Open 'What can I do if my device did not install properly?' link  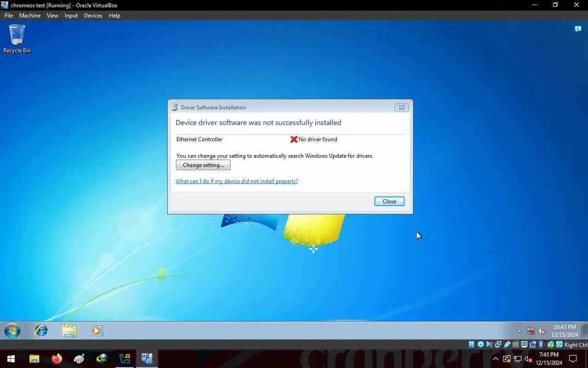click(237, 181)
